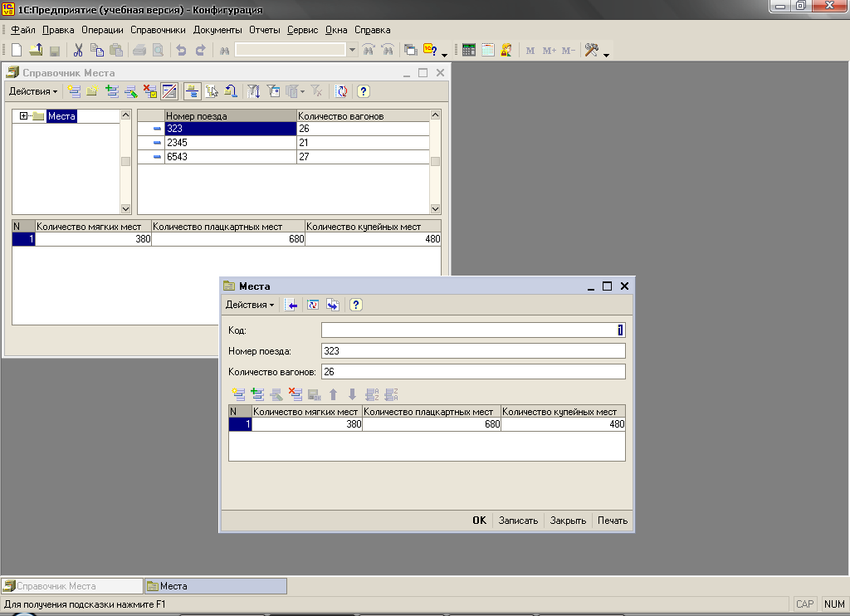Open the Справочники menu

[158, 30]
